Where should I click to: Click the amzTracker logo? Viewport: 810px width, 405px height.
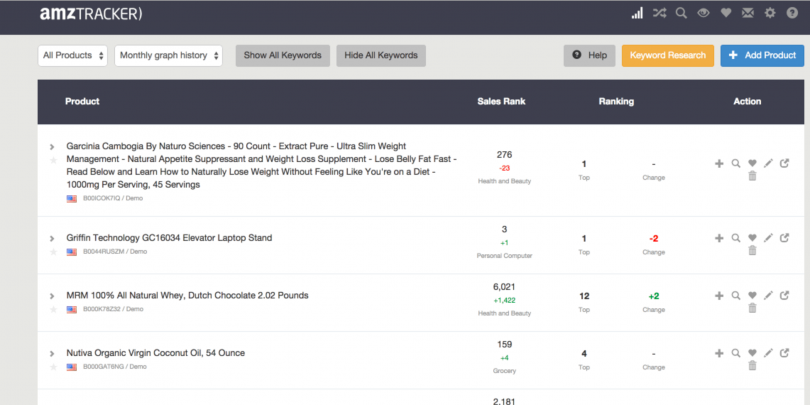91,14
